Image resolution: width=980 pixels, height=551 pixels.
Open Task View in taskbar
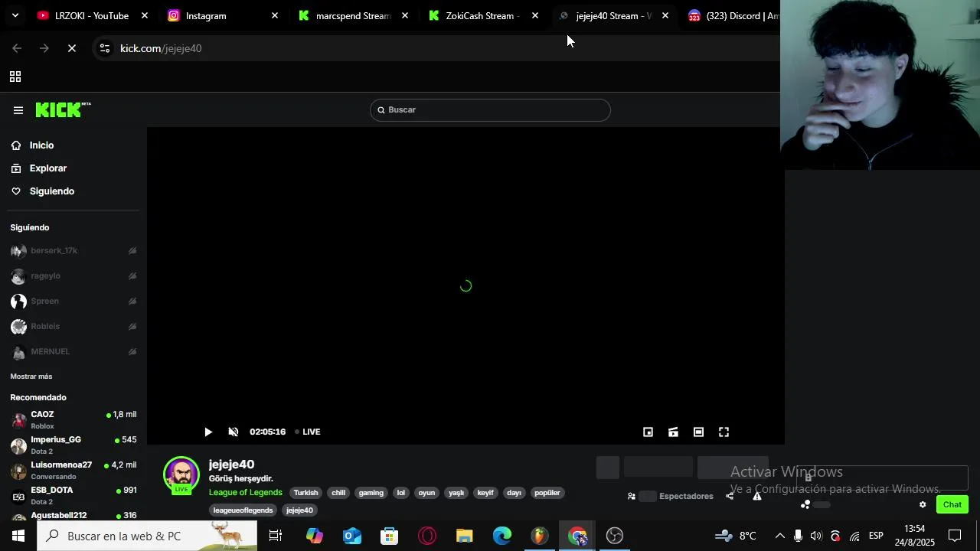point(276,536)
